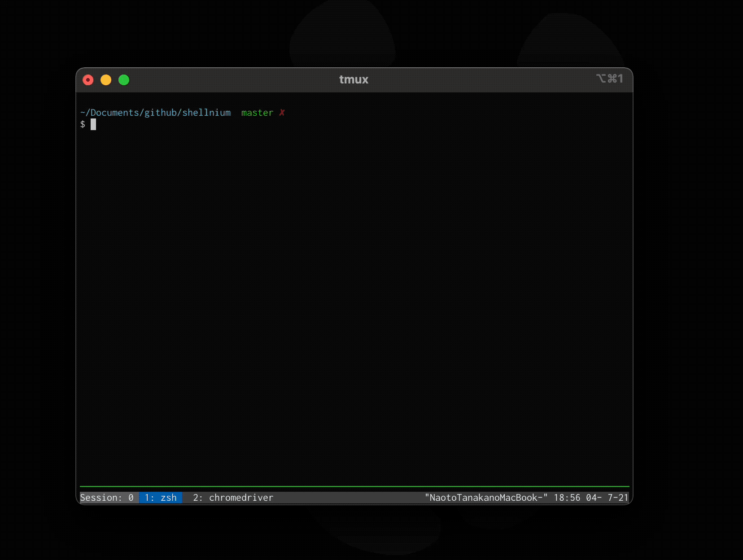743x560 pixels.
Task: Click the yellow minimize traffic light
Action: [106, 79]
